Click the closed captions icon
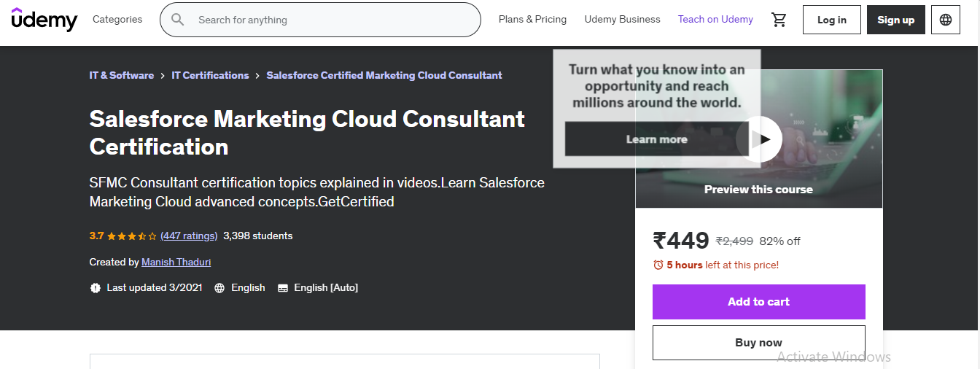Viewport: 980px width, 369px height. (x=283, y=288)
